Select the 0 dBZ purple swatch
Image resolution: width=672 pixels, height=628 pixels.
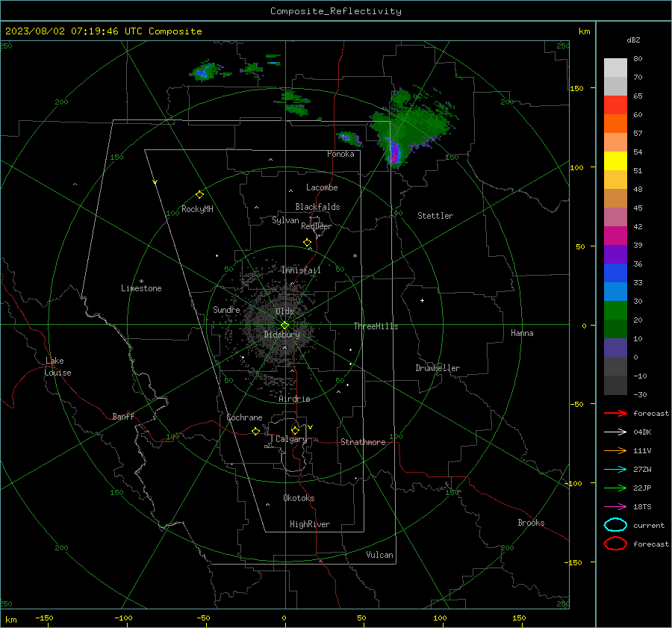pyautogui.click(x=615, y=348)
